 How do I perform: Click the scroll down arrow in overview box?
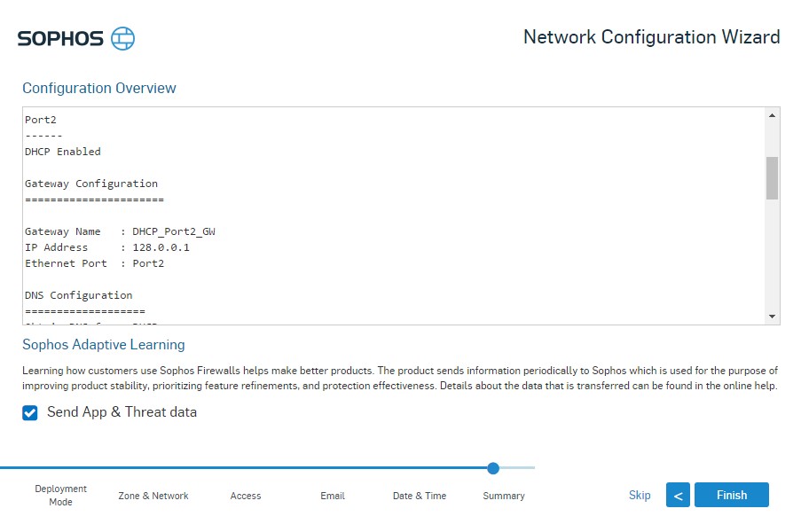point(772,317)
